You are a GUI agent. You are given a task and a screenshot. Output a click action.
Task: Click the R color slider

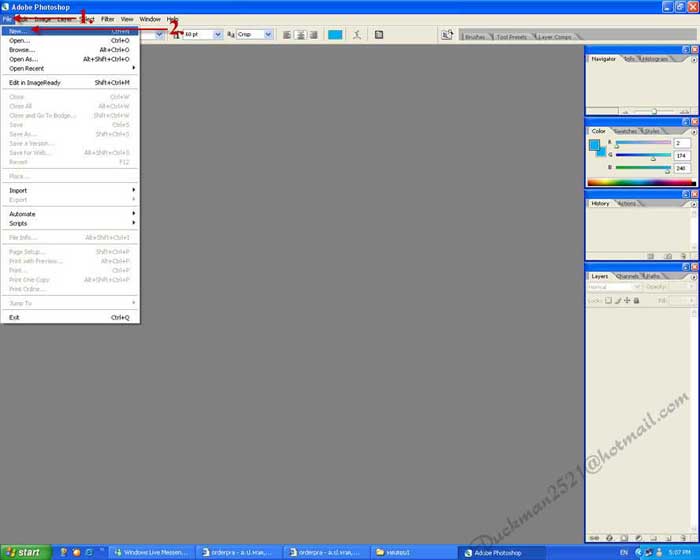643,143
